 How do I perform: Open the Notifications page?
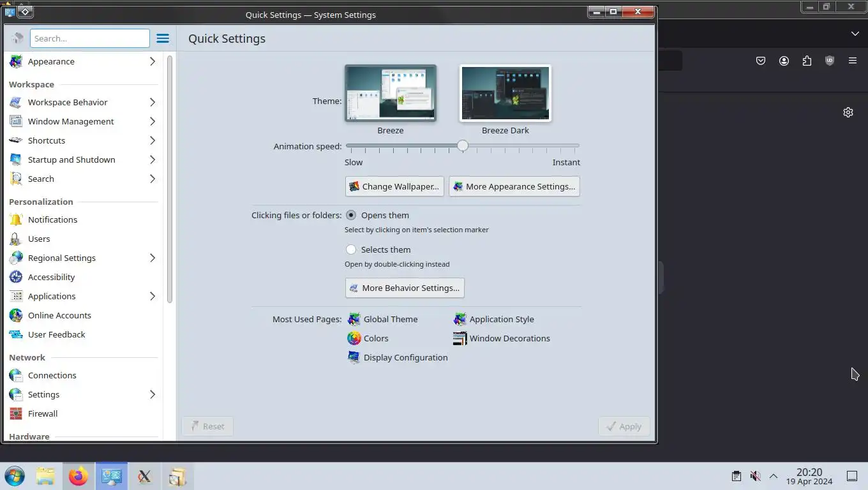pyautogui.click(x=83, y=219)
